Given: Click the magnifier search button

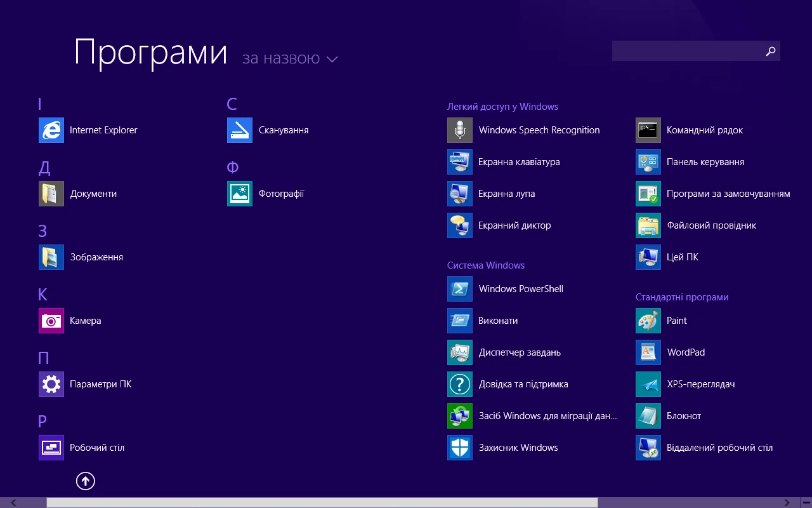Looking at the screenshot, I should 771,51.
